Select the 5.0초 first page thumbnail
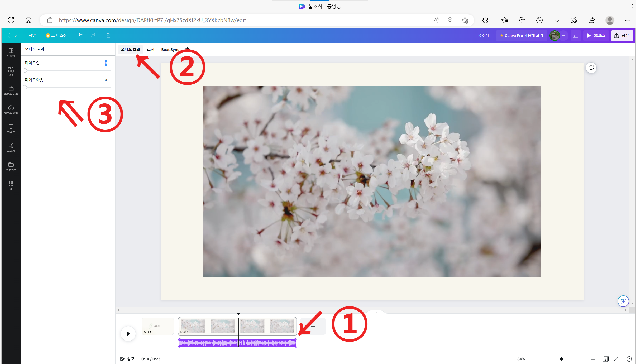The image size is (636, 364). (x=158, y=326)
